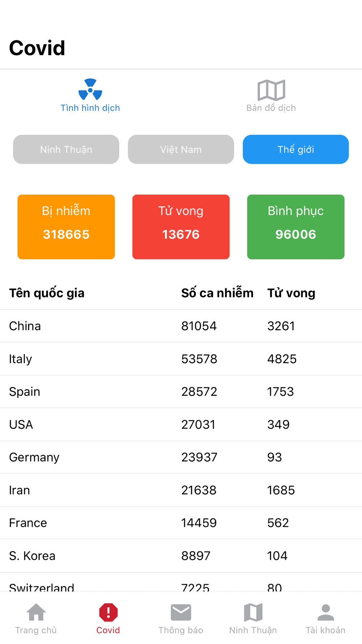
Task: Tap the orange Bị nhiễm card
Action: click(66, 227)
